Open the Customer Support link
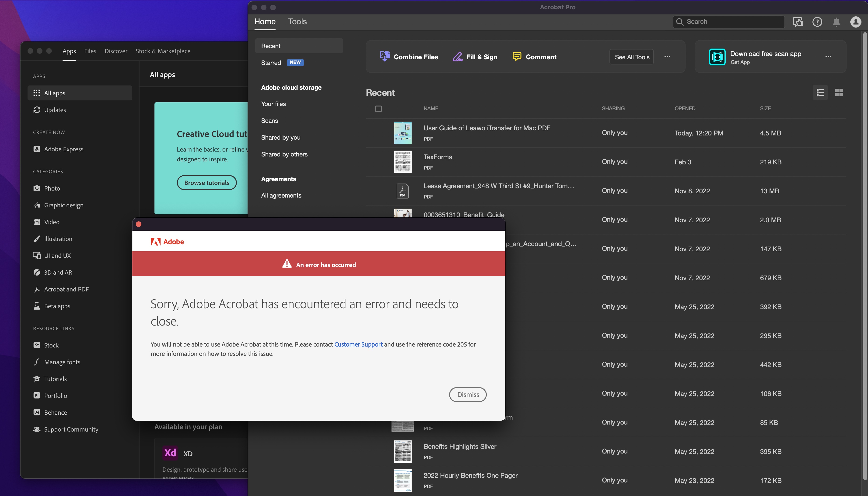Viewport: 868px width, 496px height. tap(358, 344)
